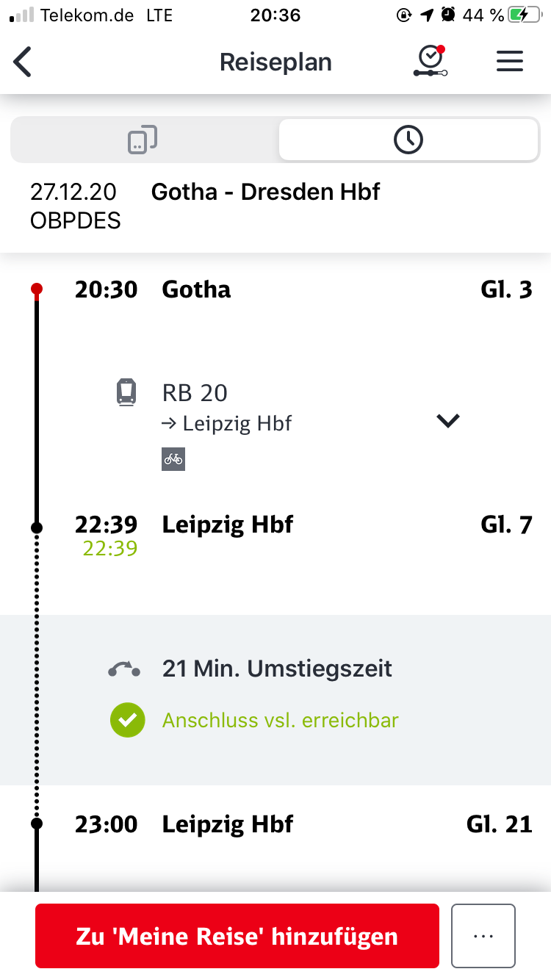
Task: Switch to the ticket devices tab
Action: tap(144, 139)
